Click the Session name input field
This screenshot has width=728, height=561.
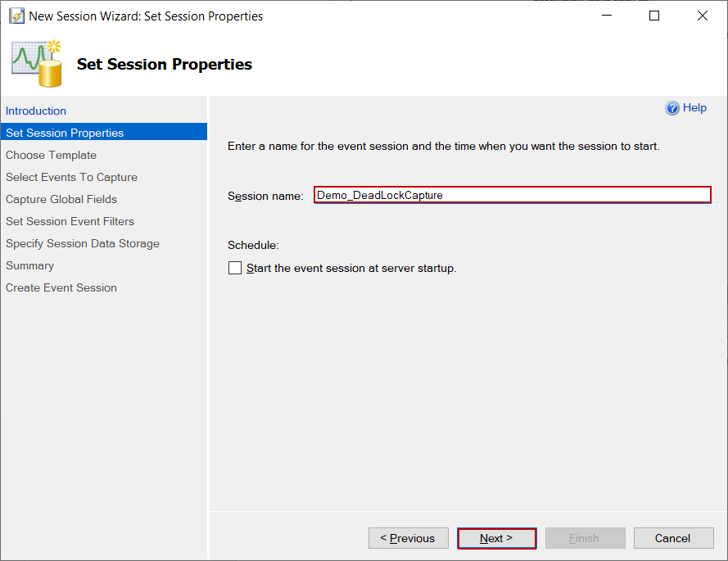512,195
